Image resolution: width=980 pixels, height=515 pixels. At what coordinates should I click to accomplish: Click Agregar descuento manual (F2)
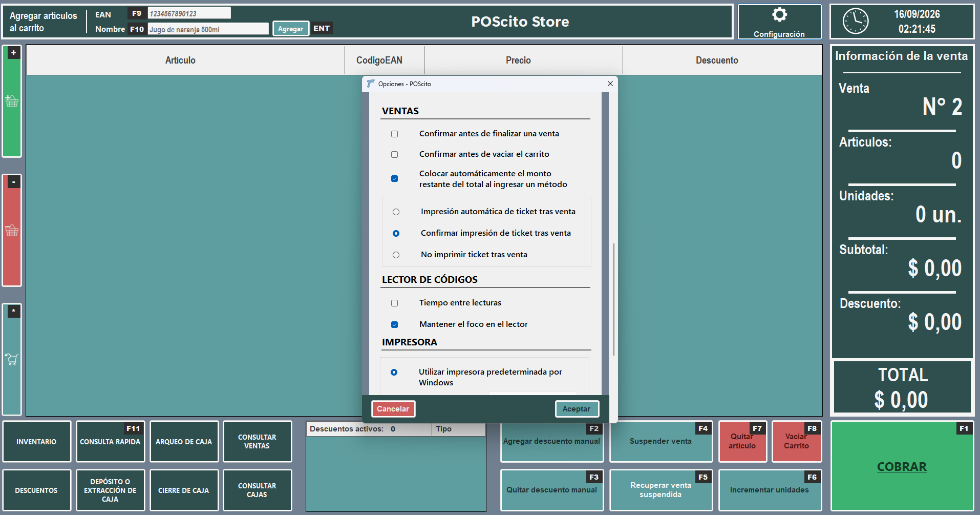[x=552, y=442]
